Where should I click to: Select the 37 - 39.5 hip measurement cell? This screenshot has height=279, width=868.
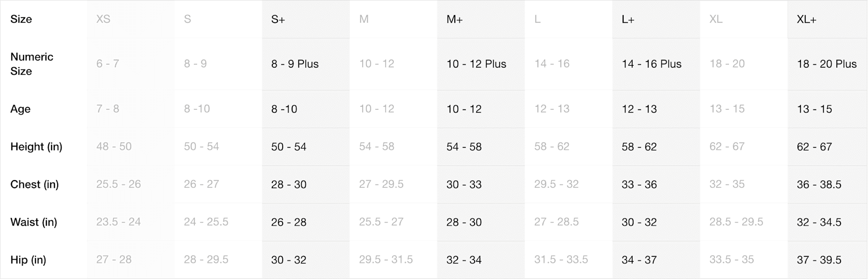pos(819,260)
